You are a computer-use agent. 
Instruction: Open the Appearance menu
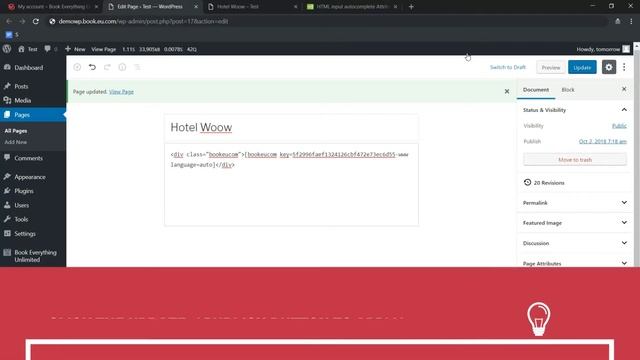click(30, 177)
